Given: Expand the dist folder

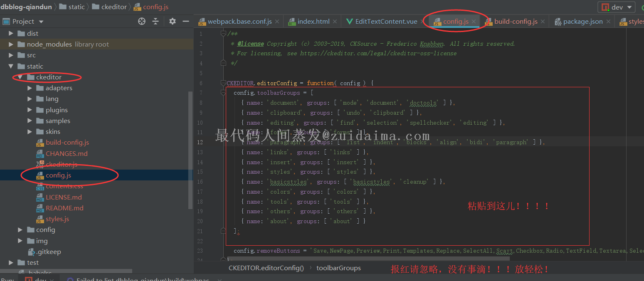Looking at the screenshot, I should point(11,33).
